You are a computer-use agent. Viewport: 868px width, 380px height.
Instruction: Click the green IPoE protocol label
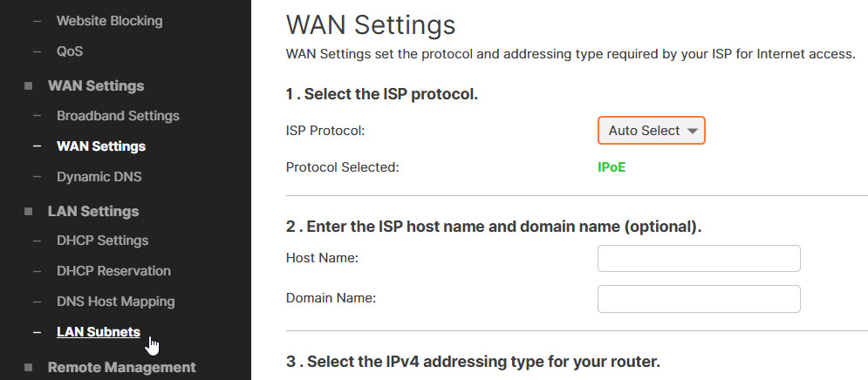pos(612,167)
